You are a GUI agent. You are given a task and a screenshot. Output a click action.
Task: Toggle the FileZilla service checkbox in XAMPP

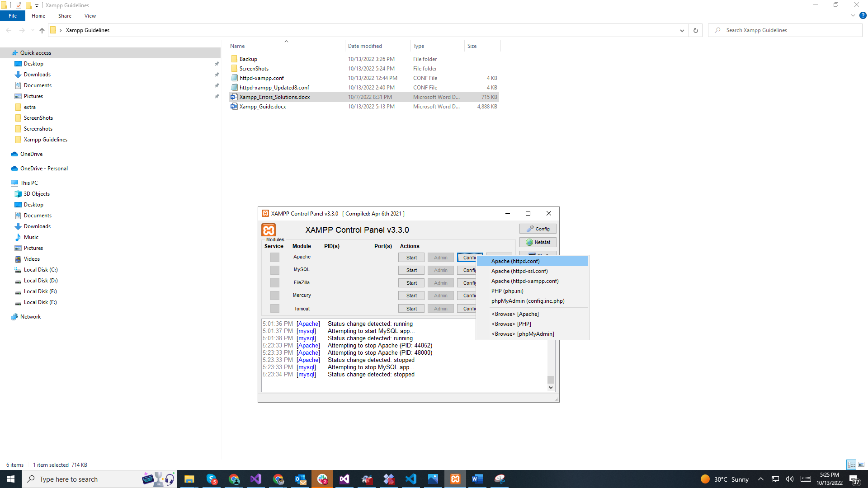(x=275, y=283)
